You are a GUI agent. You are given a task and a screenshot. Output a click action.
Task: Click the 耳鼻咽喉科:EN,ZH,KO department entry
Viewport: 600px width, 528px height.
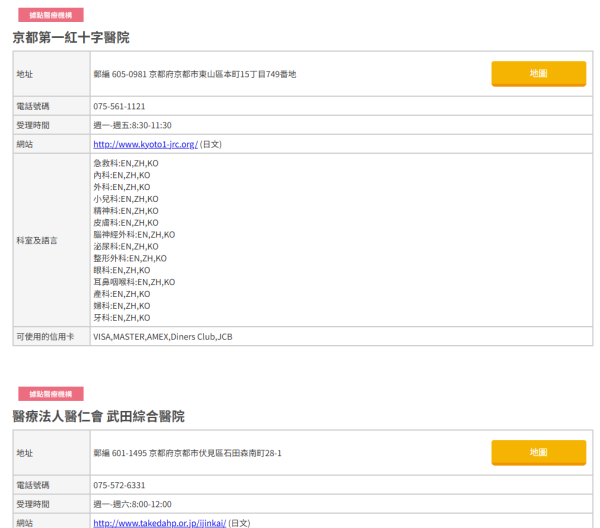133,282
